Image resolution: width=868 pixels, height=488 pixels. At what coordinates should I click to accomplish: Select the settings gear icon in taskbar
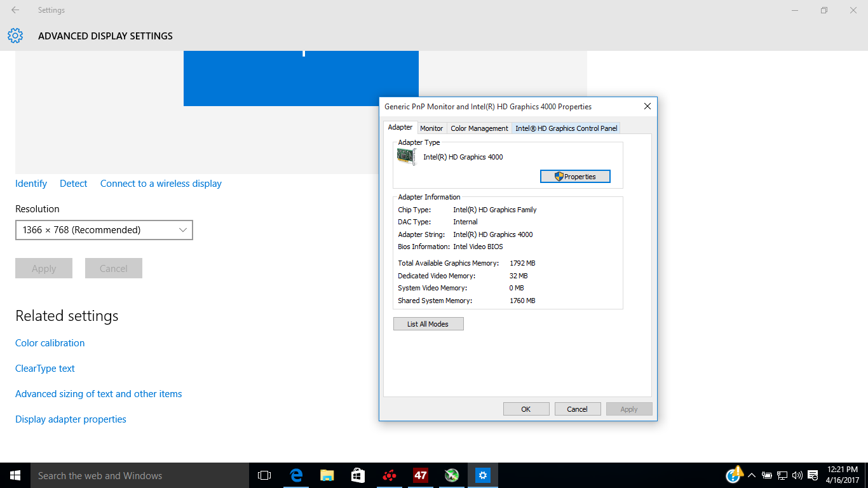(482, 475)
